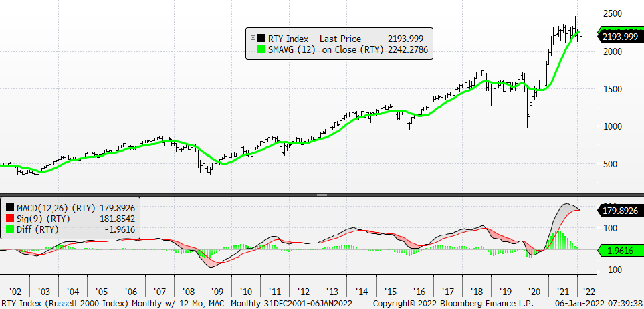This screenshot has height=309, width=644.
Task: Click the -100 label on MACD axis
Action: 611,270
